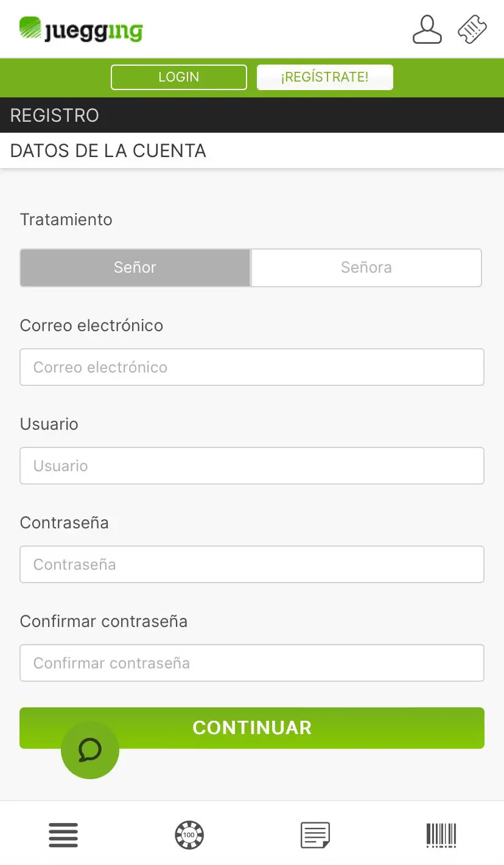
Task: Tap the barcode scan icon
Action: pos(441,835)
